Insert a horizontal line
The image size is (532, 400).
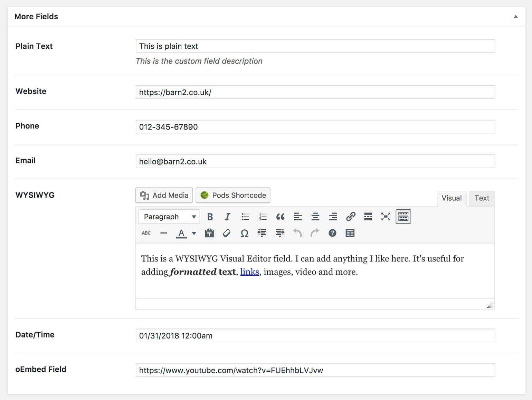(x=163, y=233)
